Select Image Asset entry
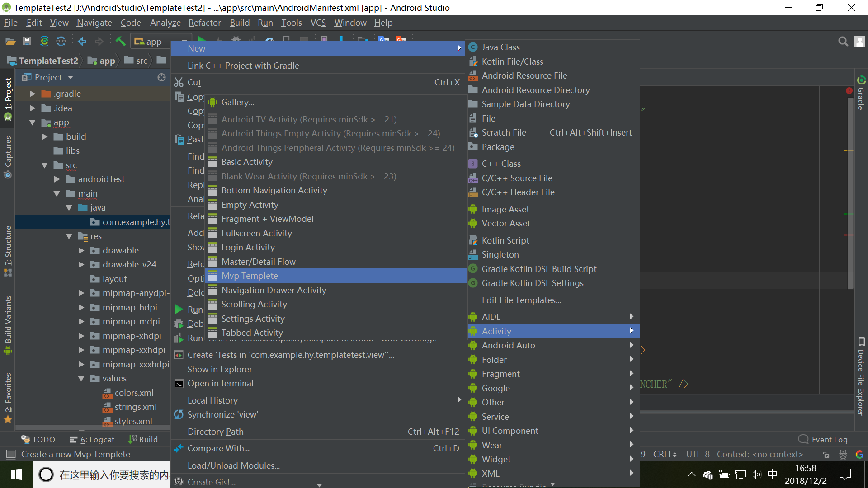Image resolution: width=868 pixels, height=488 pixels. [x=553, y=209]
